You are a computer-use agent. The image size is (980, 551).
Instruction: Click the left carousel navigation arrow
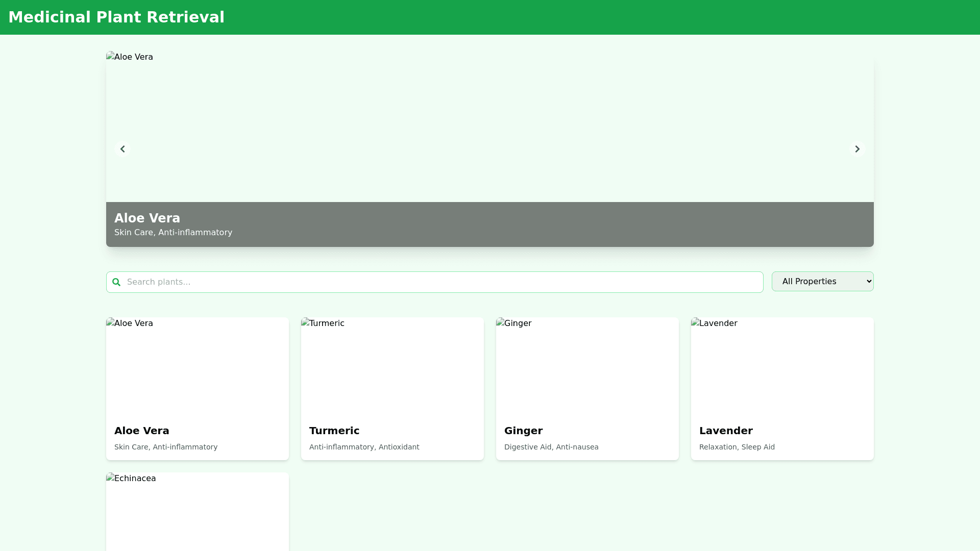point(122,148)
